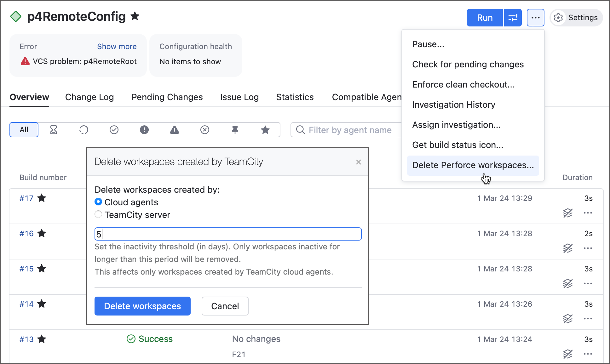The width and height of the screenshot is (610, 364).
Task: Click the Delete workspaces button
Action: click(142, 306)
